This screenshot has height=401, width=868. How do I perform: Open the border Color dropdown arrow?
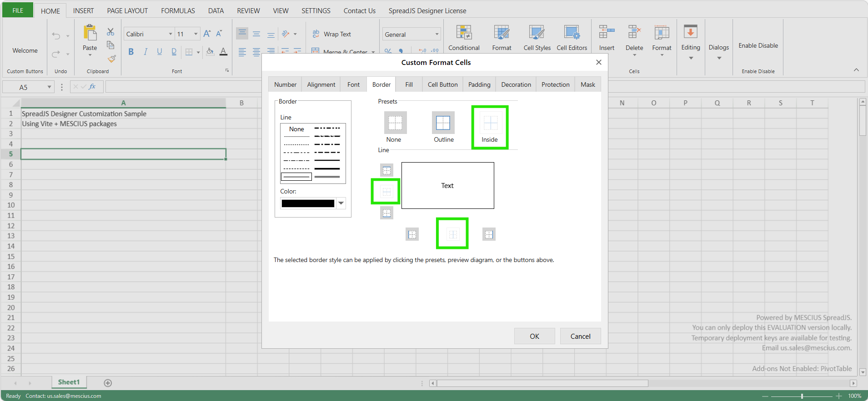(341, 203)
